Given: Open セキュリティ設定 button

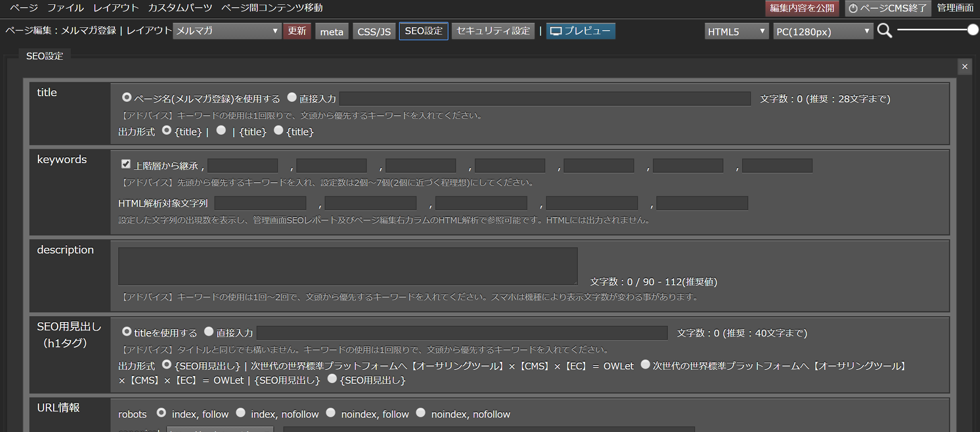Looking at the screenshot, I should pyautogui.click(x=493, y=31).
